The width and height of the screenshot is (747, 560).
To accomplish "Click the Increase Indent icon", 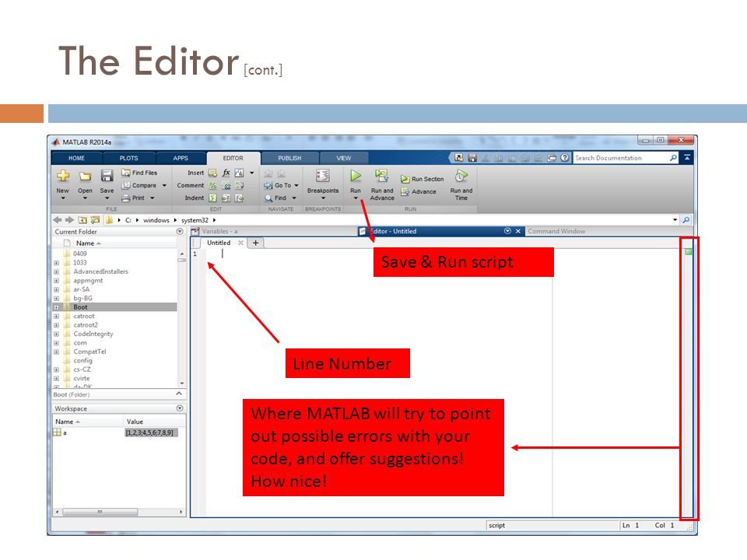I will [x=226, y=198].
